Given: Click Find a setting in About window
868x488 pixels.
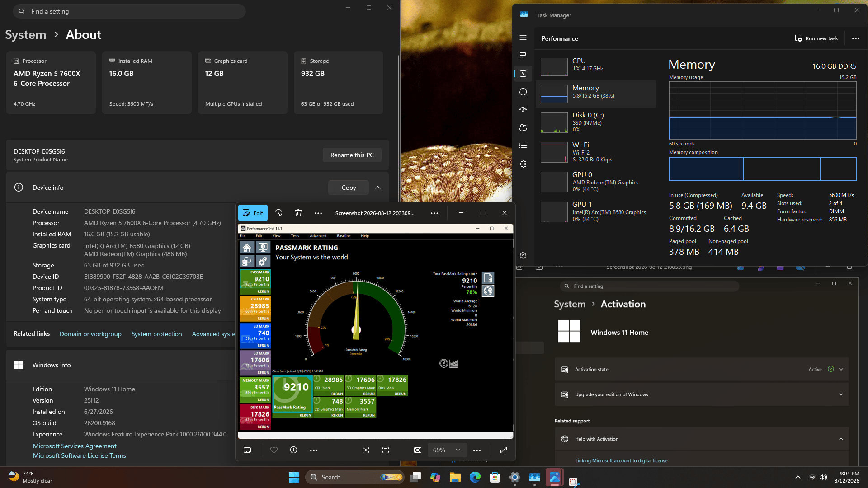Looking at the screenshot, I should 129,11.
